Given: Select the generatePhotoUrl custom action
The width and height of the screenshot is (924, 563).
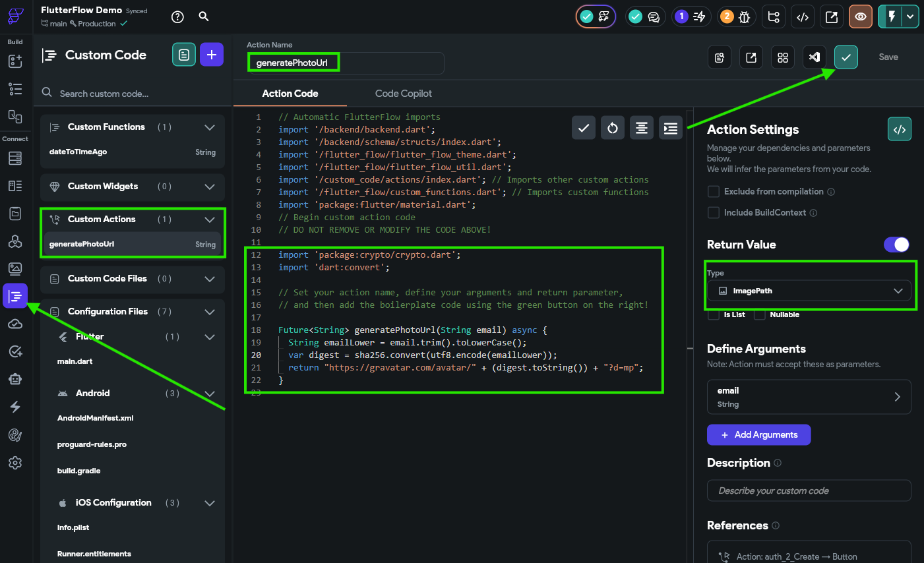Looking at the screenshot, I should coord(133,245).
